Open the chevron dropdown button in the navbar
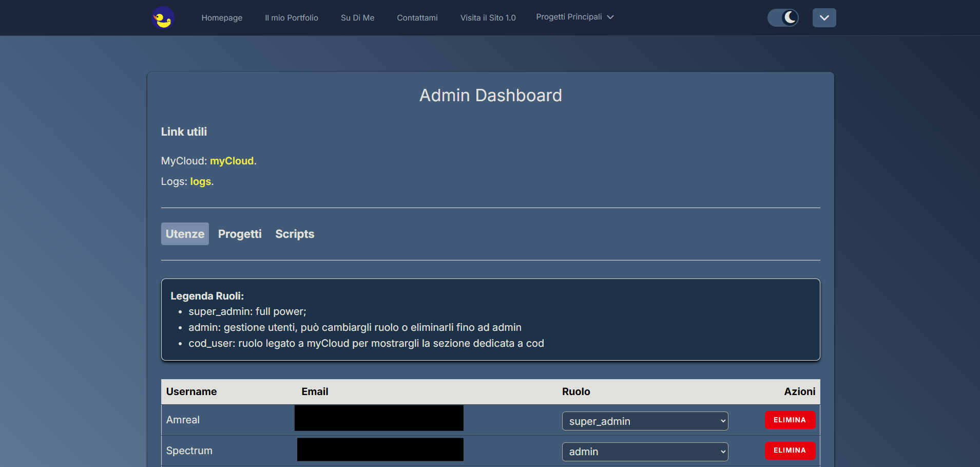 click(x=824, y=17)
